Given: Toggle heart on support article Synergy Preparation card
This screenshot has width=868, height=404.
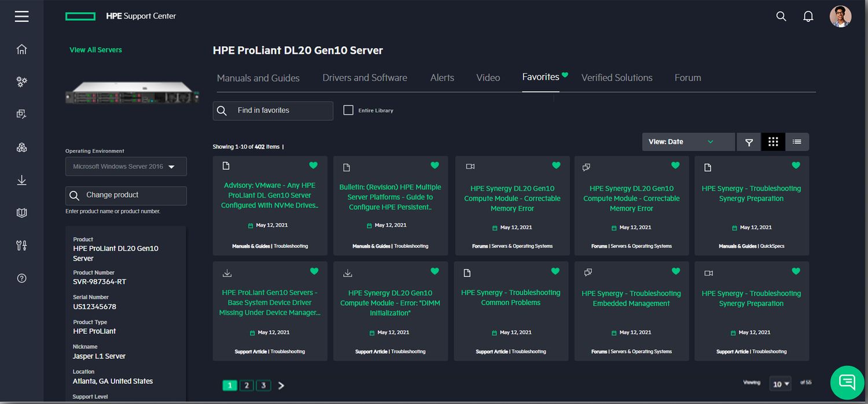Looking at the screenshot, I should pyautogui.click(x=796, y=271).
